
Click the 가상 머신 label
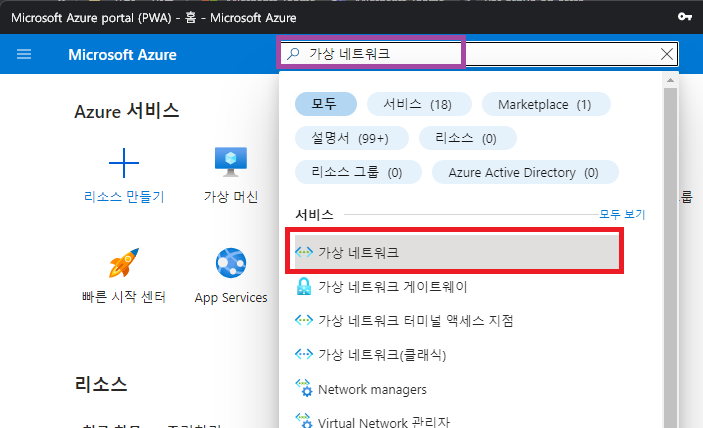[231, 196]
